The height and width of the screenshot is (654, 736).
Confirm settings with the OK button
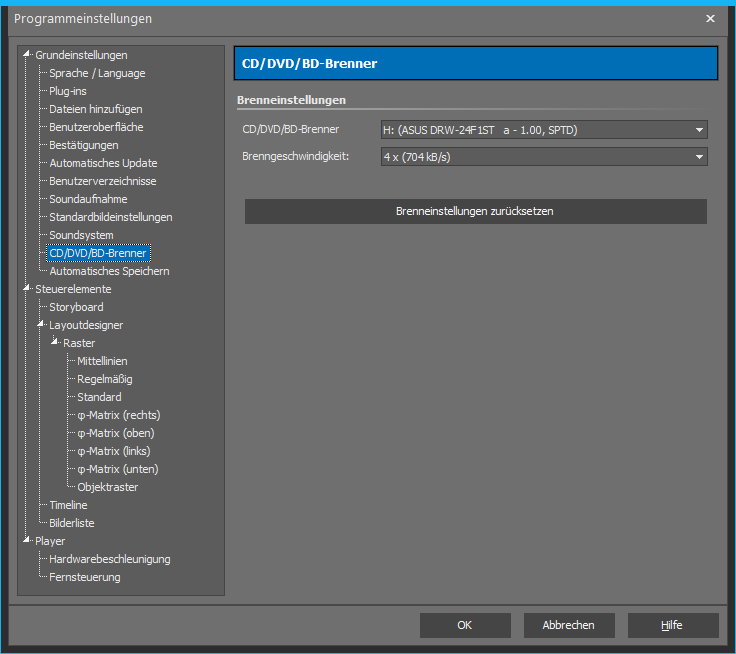(x=465, y=625)
